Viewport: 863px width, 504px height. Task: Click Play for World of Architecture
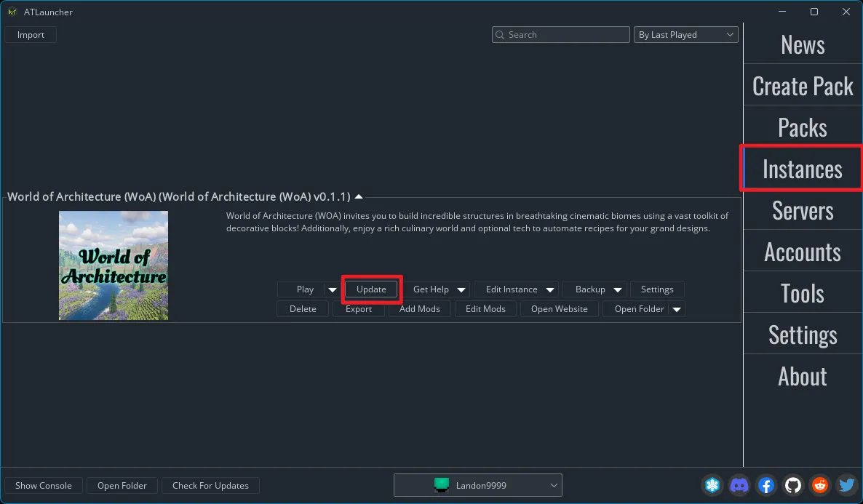coord(305,289)
